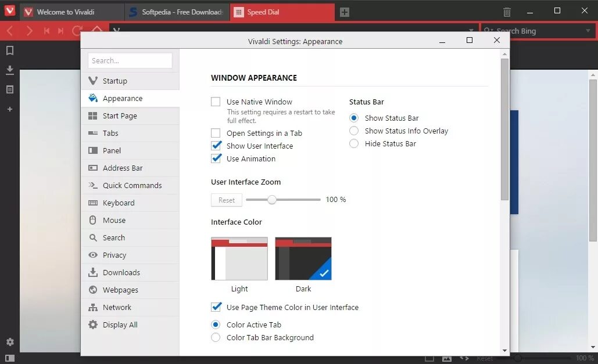Adjust User Interface Zoom slider handle
The width and height of the screenshot is (598, 364).
coord(271,200)
